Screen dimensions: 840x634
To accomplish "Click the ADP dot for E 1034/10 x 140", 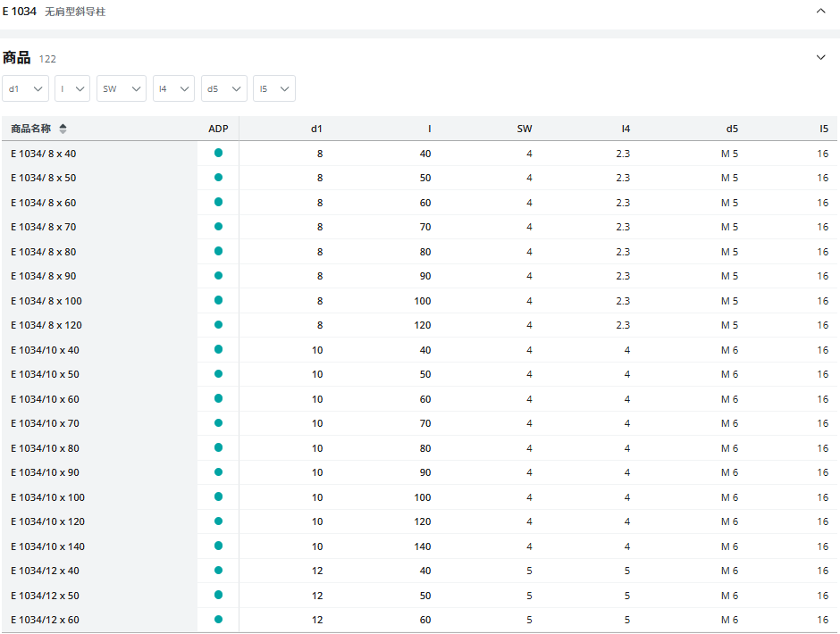I will click(x=218, y=546).
